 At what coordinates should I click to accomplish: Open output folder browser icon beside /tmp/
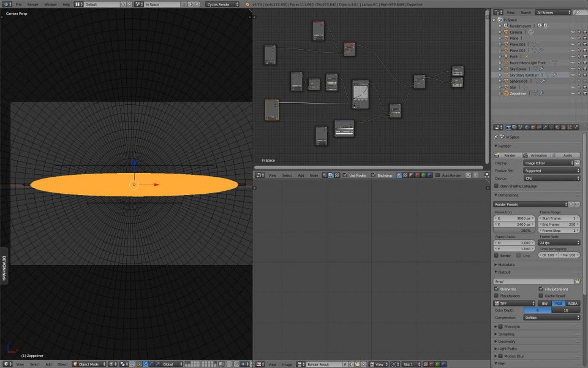pos(576,281)
